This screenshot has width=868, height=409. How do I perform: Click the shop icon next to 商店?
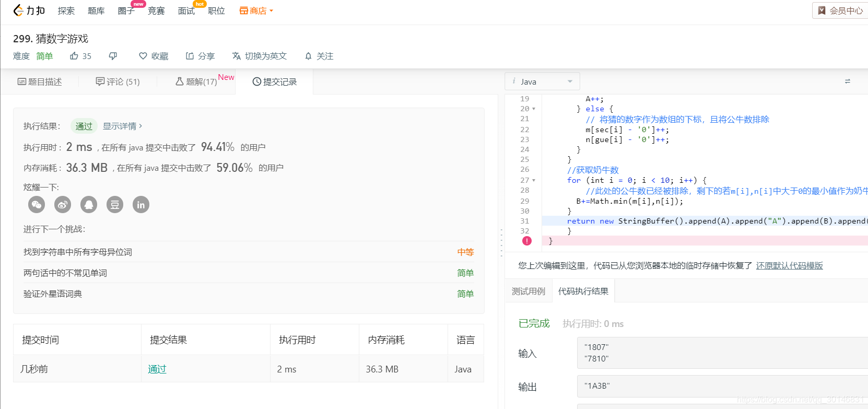click(x=243, y=10)
